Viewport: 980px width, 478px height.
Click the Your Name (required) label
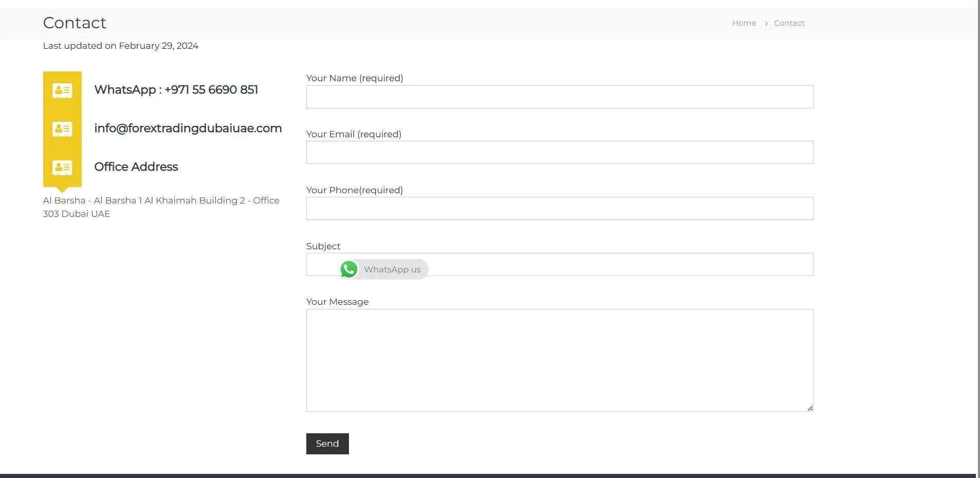pyautogui.click(x=355, y=78)
